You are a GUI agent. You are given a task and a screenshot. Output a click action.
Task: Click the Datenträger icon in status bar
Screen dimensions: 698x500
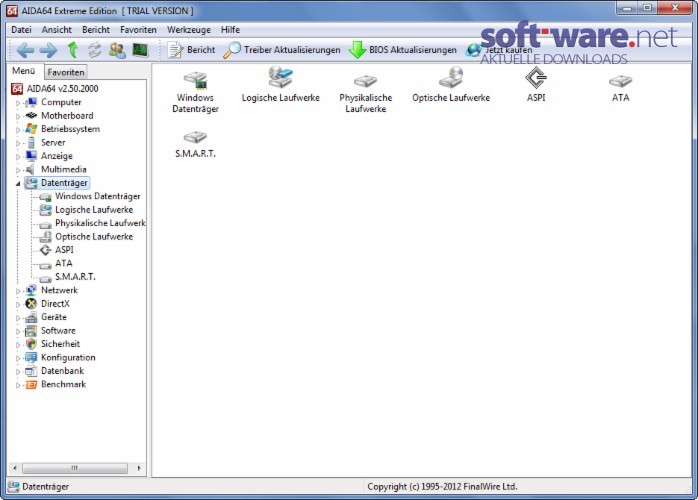(x=14, y=487)
